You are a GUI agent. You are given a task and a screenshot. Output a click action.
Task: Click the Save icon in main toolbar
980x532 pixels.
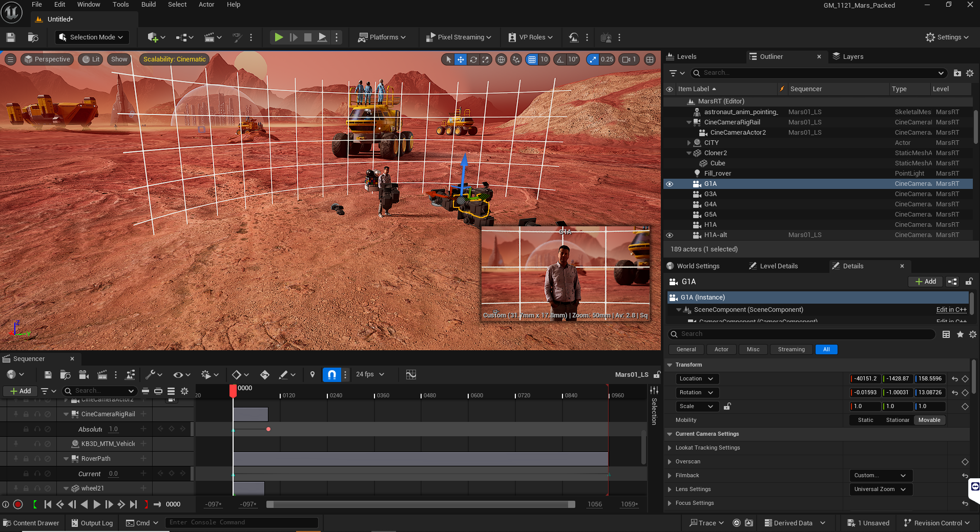click(x=11, y=37)
